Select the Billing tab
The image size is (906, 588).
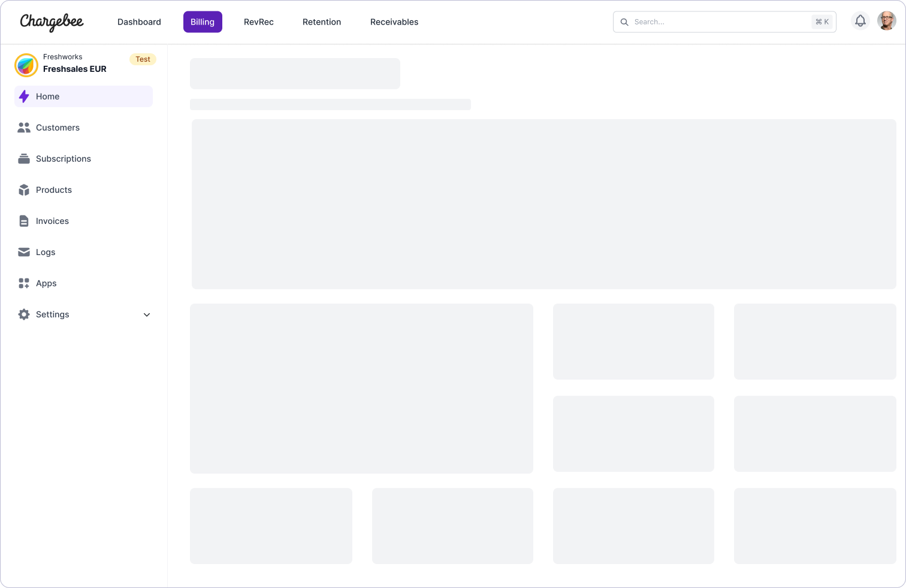203,22
